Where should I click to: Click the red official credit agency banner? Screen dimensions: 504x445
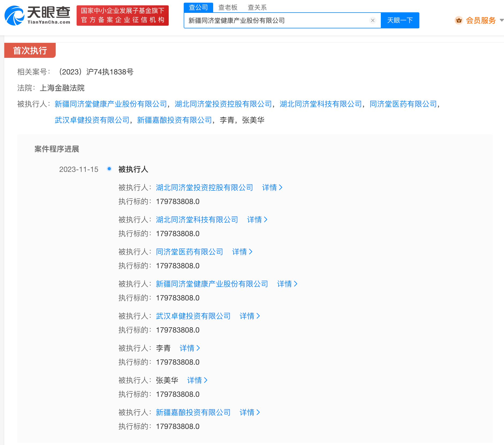123,16
